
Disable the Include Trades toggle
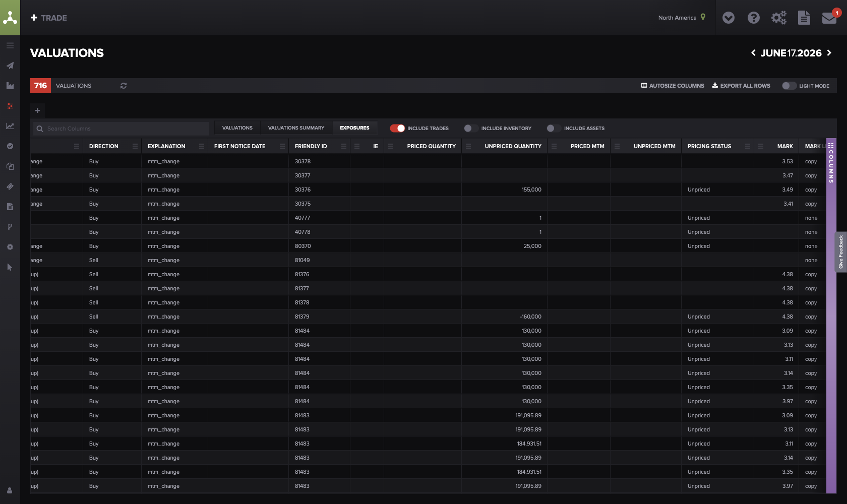tap(397, 128)
